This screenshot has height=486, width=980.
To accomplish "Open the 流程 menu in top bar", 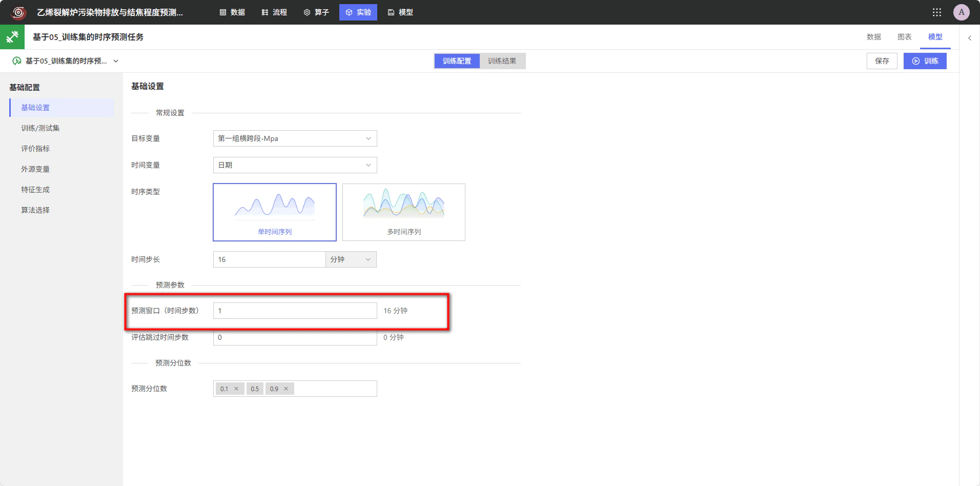I will tap(274, 12).
